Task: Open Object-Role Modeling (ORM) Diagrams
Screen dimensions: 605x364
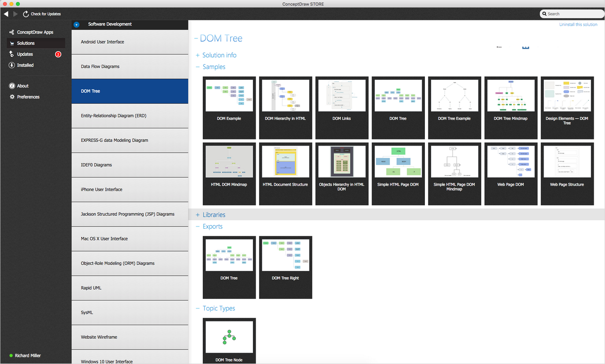Action: pyautogui.click(x=130, y=263)
